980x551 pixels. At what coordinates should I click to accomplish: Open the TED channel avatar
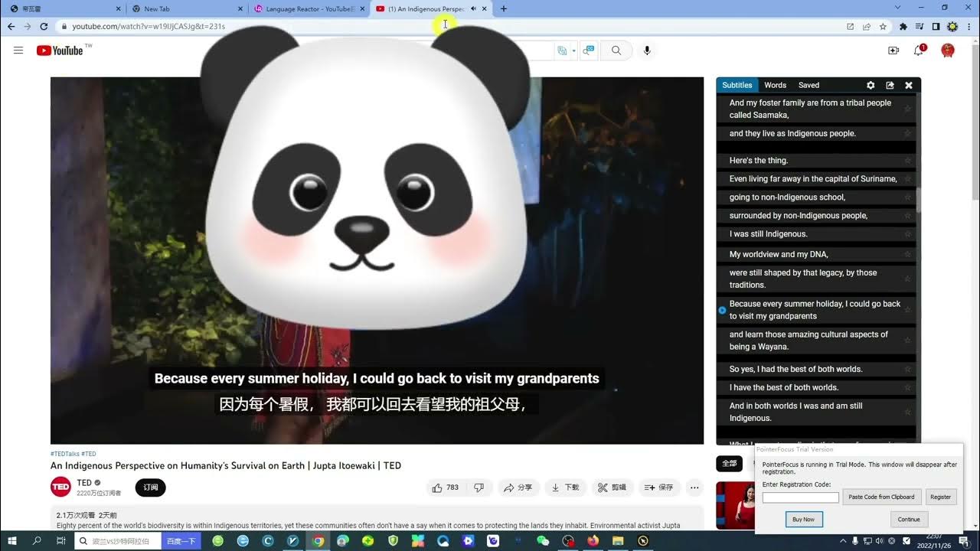(x=60, y=487)
